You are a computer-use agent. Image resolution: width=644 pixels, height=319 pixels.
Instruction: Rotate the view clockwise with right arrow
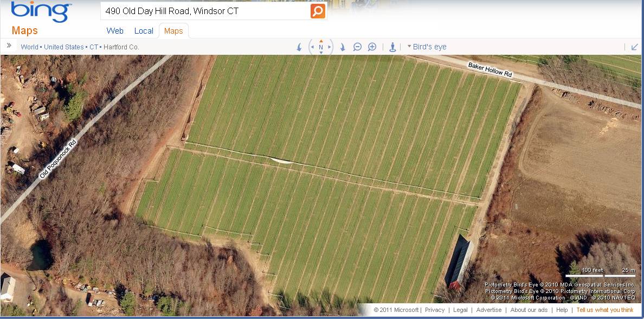click(x=342, y=47)
